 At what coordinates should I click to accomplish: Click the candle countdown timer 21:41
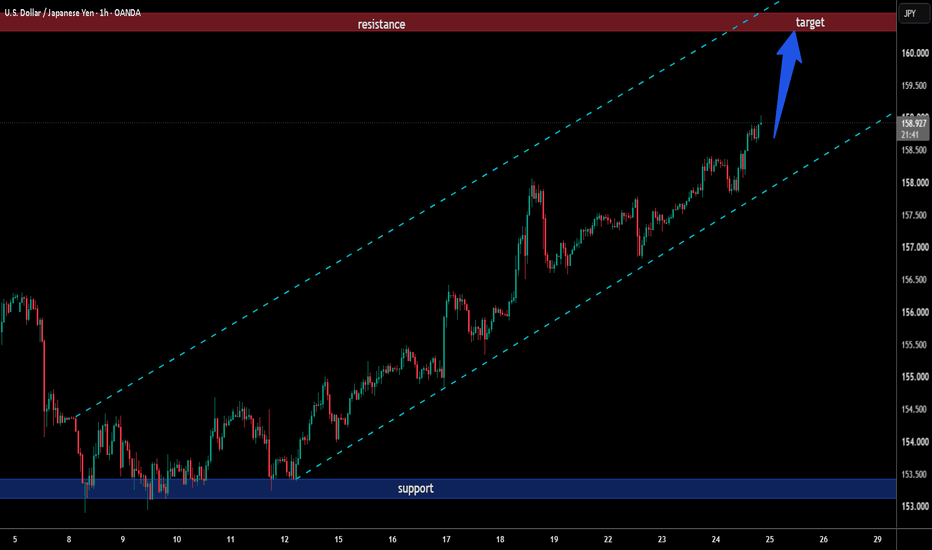point(910,135)
